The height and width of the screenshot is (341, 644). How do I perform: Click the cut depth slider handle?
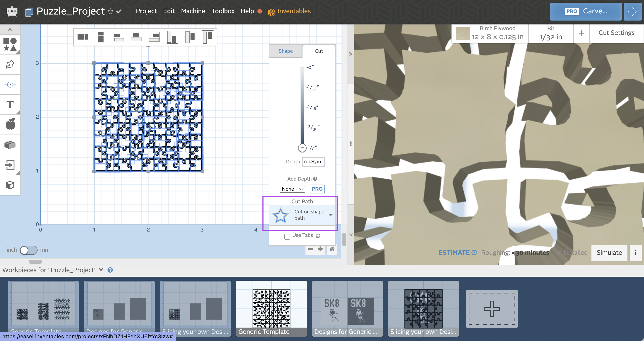pyautogui.click(x=302, y=148)
